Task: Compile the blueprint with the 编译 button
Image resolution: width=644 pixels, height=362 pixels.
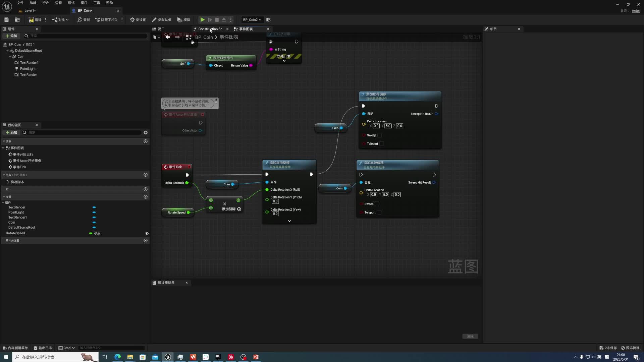Action: (35, 20)
